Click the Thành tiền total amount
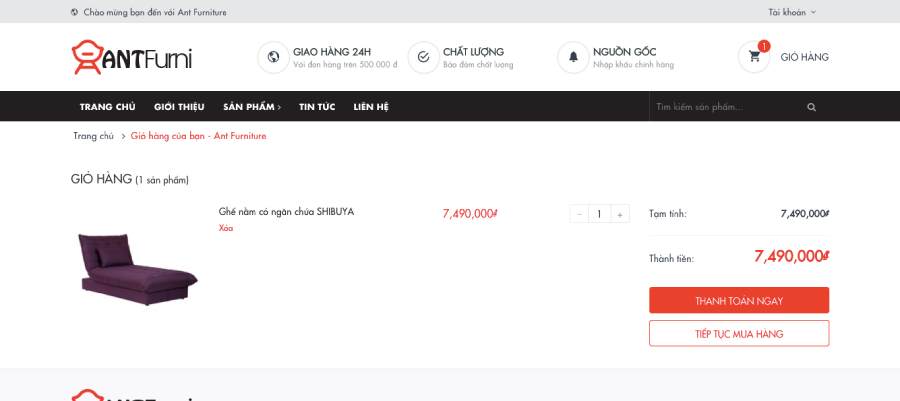 792,256
